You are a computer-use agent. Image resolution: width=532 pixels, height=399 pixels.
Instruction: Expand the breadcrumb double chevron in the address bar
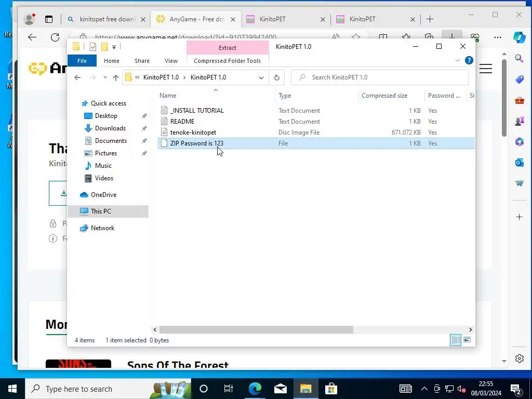(x=137, y=77)
